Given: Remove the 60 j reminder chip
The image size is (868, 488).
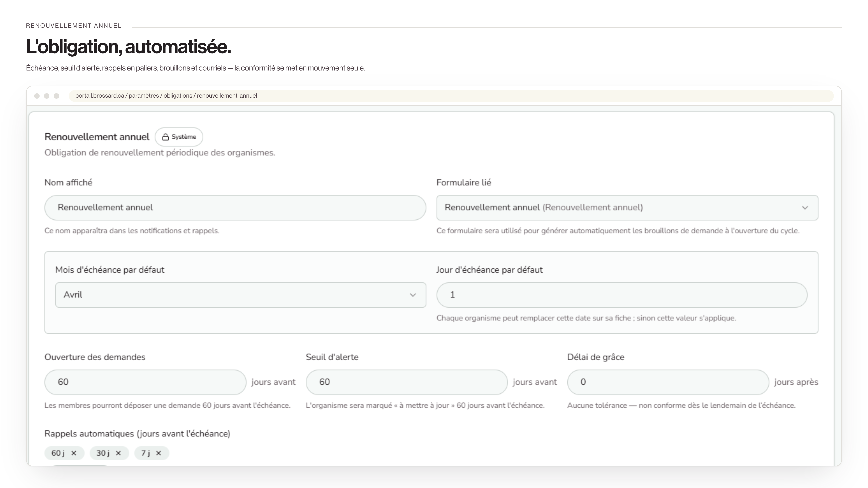Looking at the screenshot, I should point(74,453).
